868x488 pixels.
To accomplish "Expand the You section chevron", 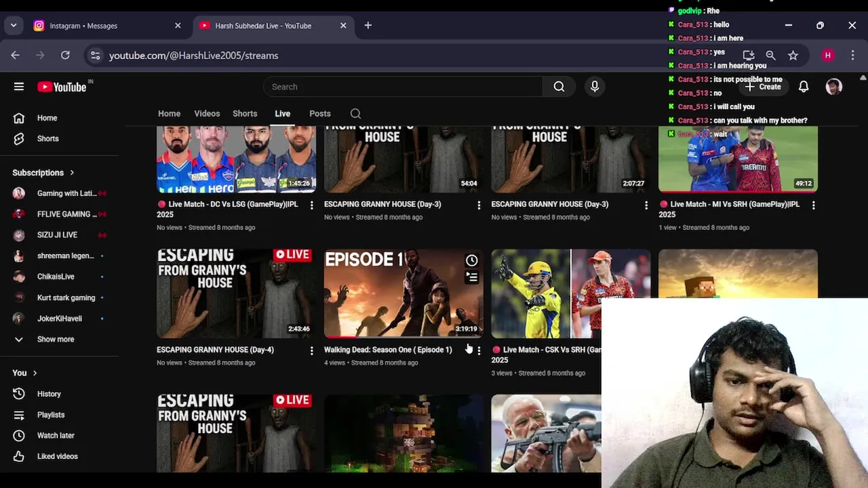I will click(35, 373).
